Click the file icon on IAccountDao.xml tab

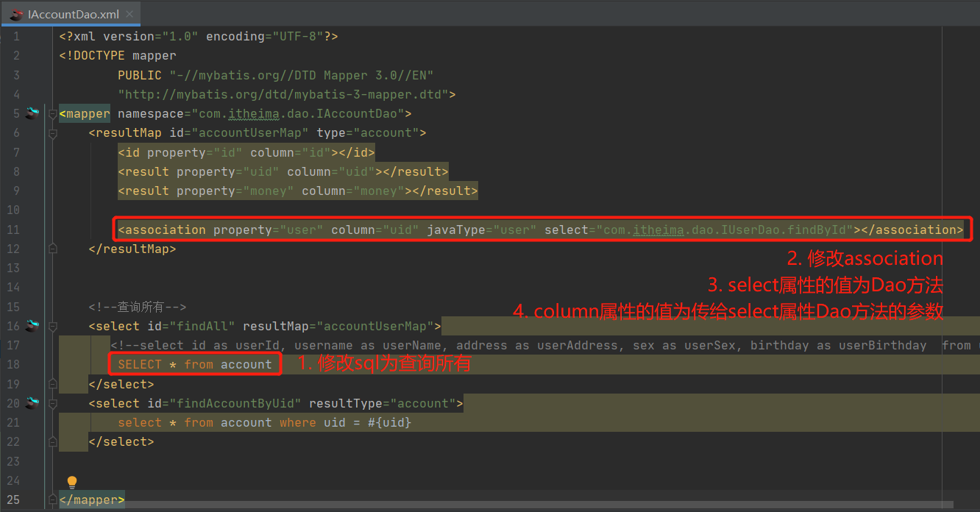coord(16,14)
